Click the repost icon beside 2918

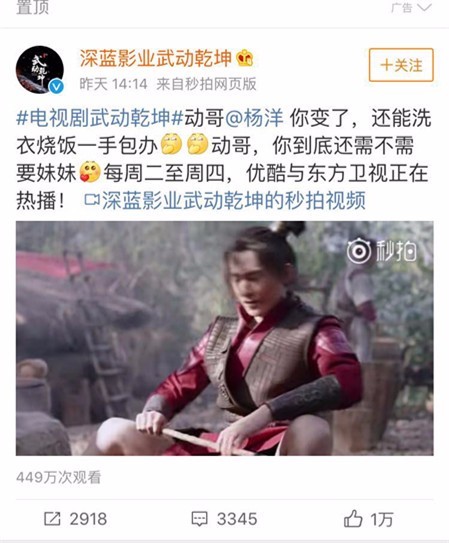click(x=52, y=518)
